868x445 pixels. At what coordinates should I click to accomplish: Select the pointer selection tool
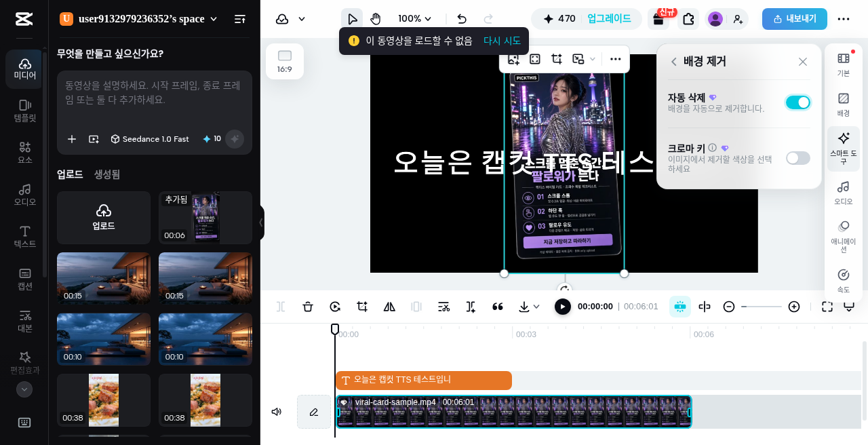pos(352,19)
